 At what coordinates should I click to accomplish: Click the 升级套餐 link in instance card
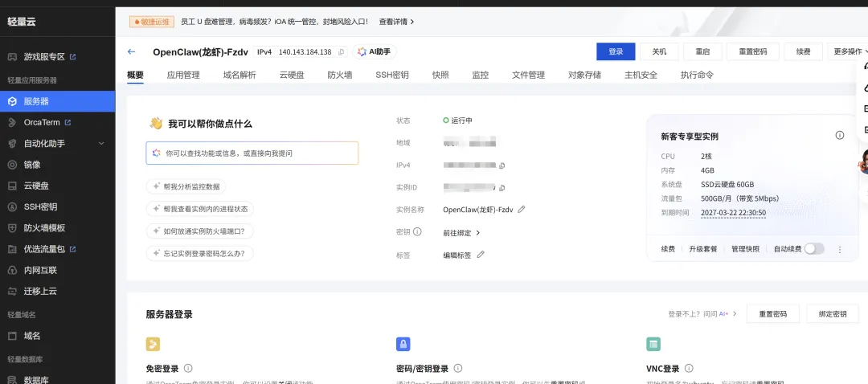tap(703, 249)
